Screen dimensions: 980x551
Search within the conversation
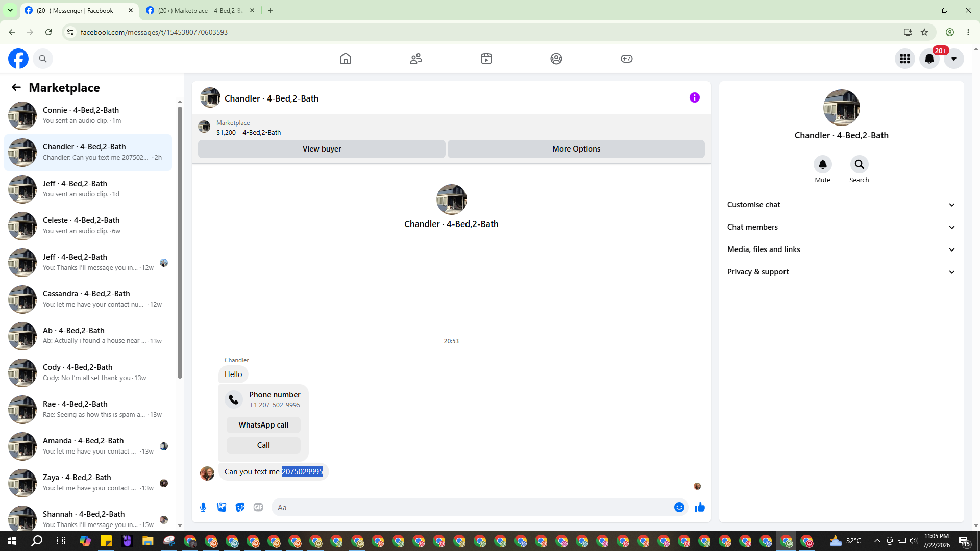860,164
